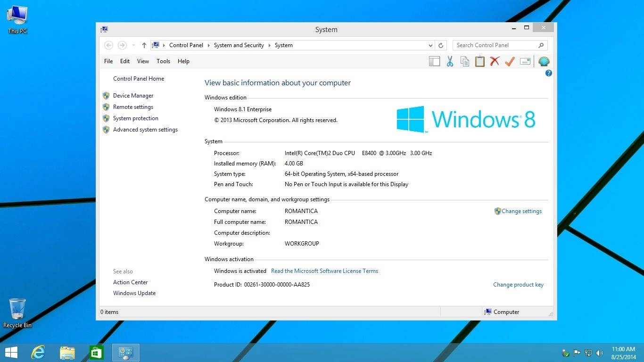The height and width of the screenshot is (362, 644).
Task: Click the Product ID 00261-30000-00000-AA825 text
Action: [x=277, y=285]
